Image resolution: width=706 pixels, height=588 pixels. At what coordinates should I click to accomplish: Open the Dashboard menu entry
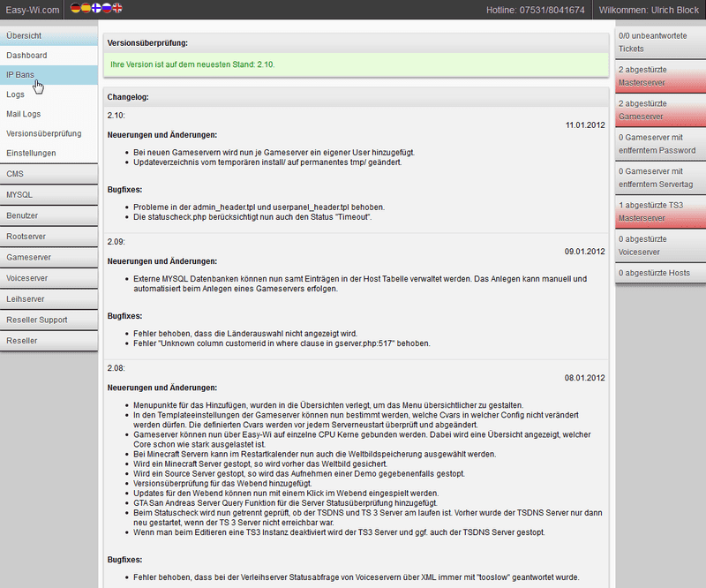[49, 56]
